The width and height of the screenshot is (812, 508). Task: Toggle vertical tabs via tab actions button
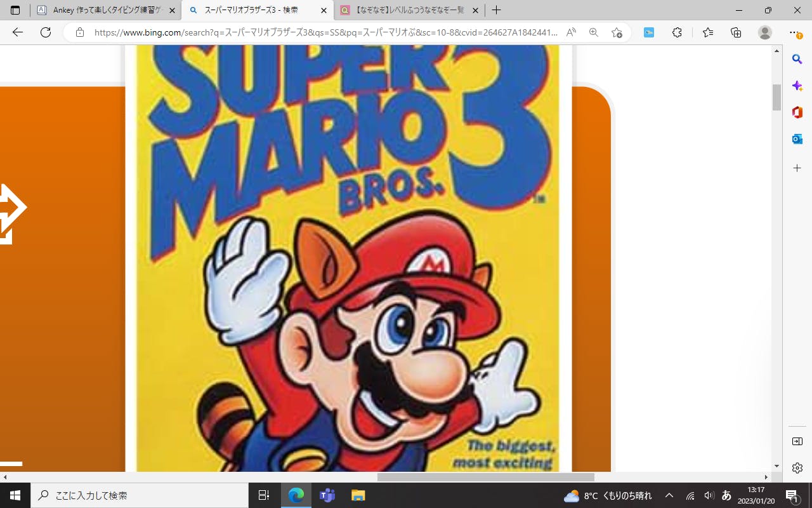pyautogui.click(x=15, y=10)
